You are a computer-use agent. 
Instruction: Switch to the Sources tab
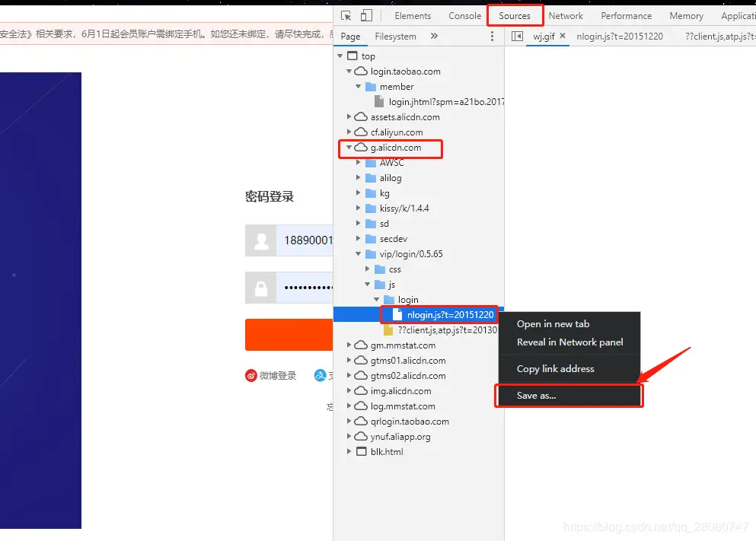point(515,16)
